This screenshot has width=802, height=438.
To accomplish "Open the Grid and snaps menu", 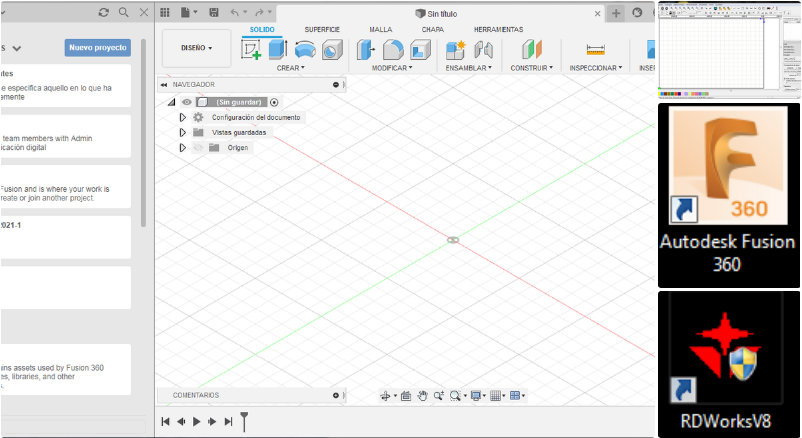I will pos(498,396).
